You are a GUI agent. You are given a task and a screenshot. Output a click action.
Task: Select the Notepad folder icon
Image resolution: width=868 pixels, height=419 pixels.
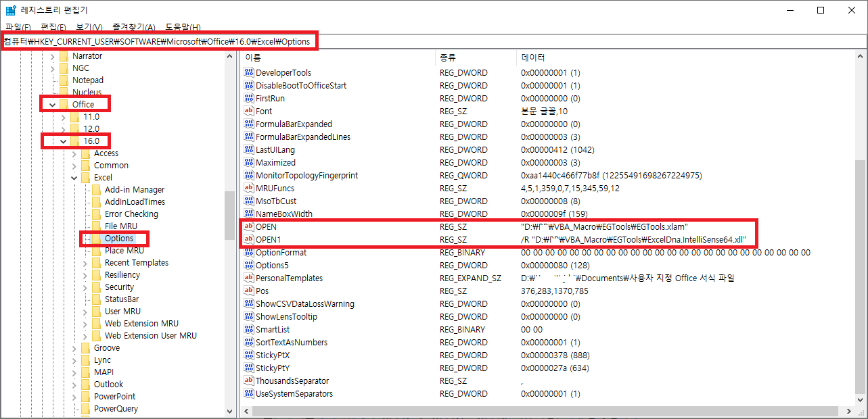[x=64, y=80]
